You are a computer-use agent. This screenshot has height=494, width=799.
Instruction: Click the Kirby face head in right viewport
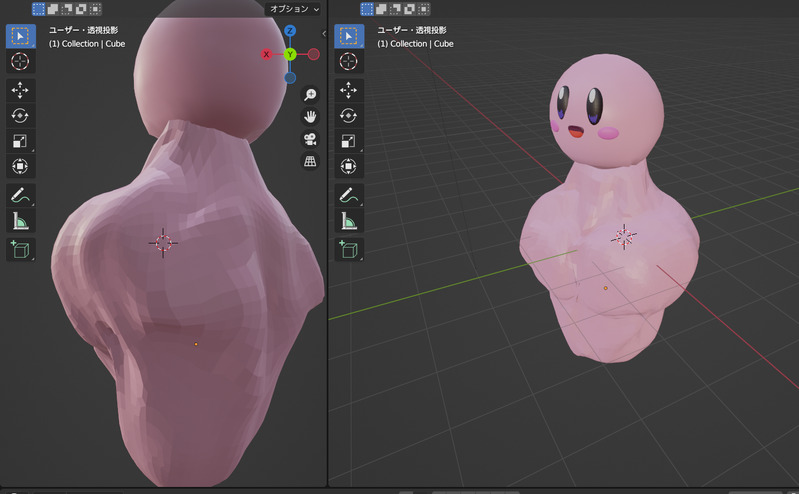coord(606,111)
